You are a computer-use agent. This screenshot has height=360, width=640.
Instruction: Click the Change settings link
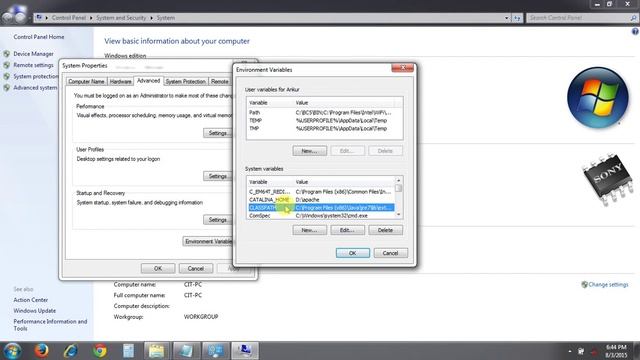pos(608,284)
